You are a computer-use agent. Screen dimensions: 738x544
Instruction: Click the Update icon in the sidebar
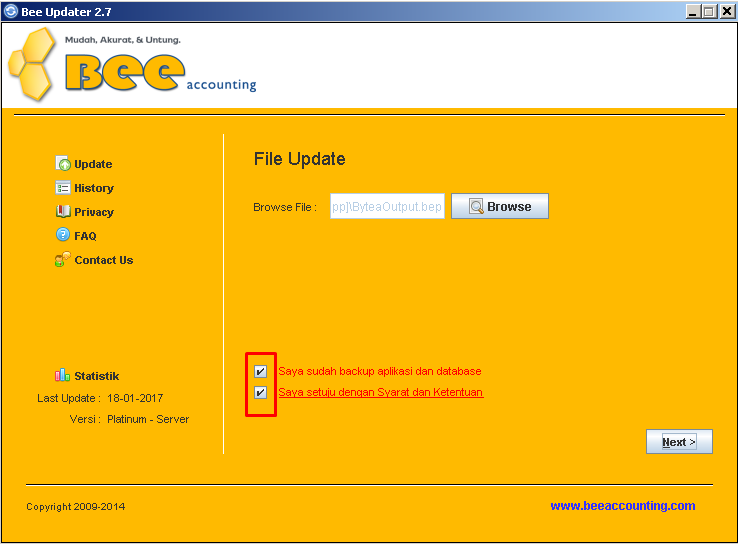point(63,163)
